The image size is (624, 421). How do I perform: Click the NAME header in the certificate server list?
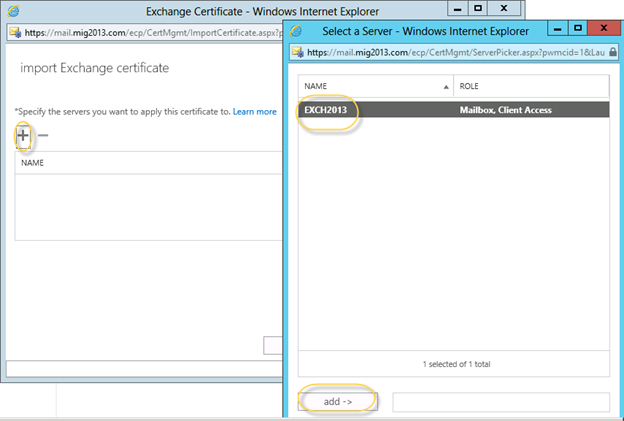pos(33,162)
